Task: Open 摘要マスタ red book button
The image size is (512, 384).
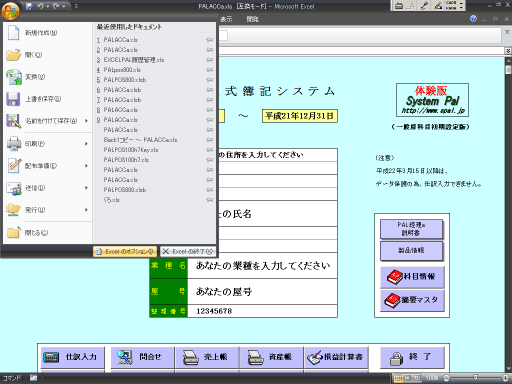Action: [x=412, y=300]
